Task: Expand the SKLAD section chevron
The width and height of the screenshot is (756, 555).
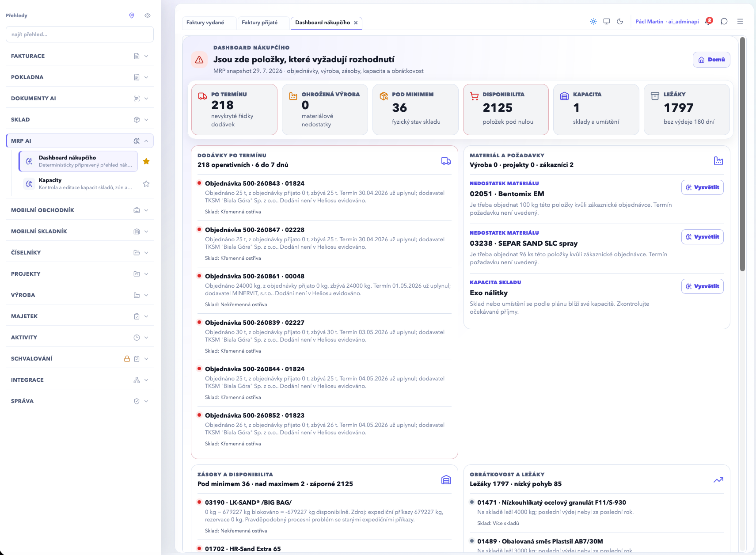Action: click(146, 120)
